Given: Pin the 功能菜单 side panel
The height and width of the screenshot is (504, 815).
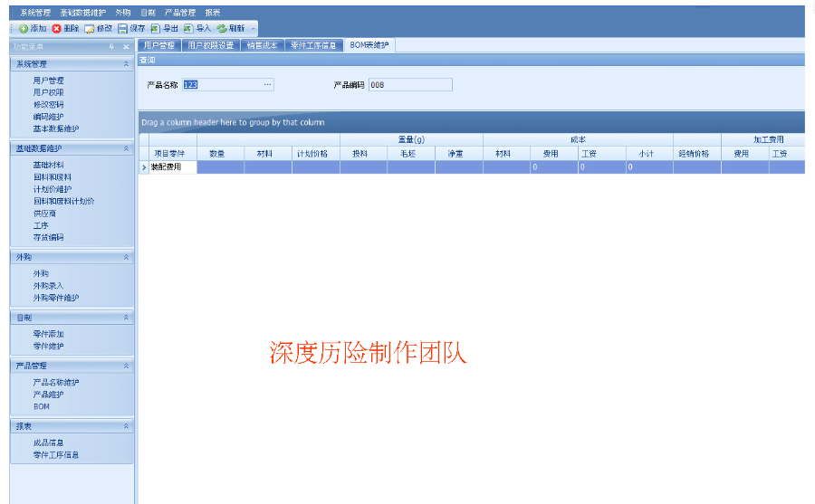Looking at the screenshot, I should click(x=111, y=47).
